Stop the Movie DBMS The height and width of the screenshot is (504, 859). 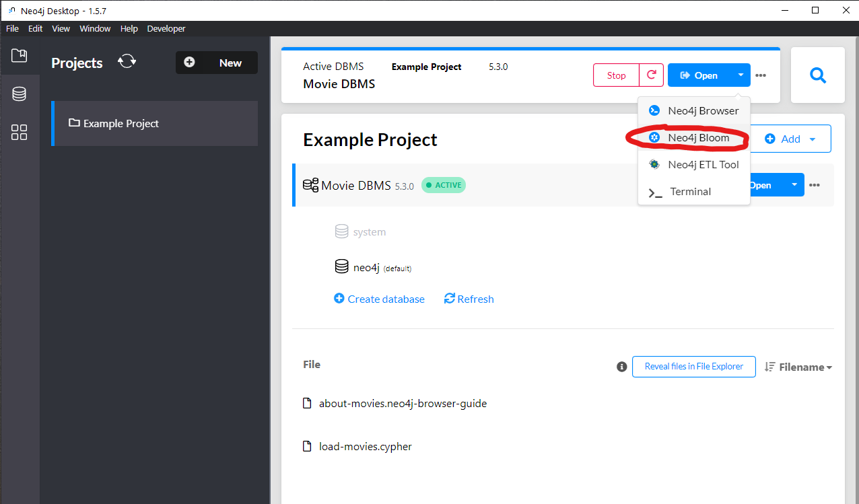[615, 75]
